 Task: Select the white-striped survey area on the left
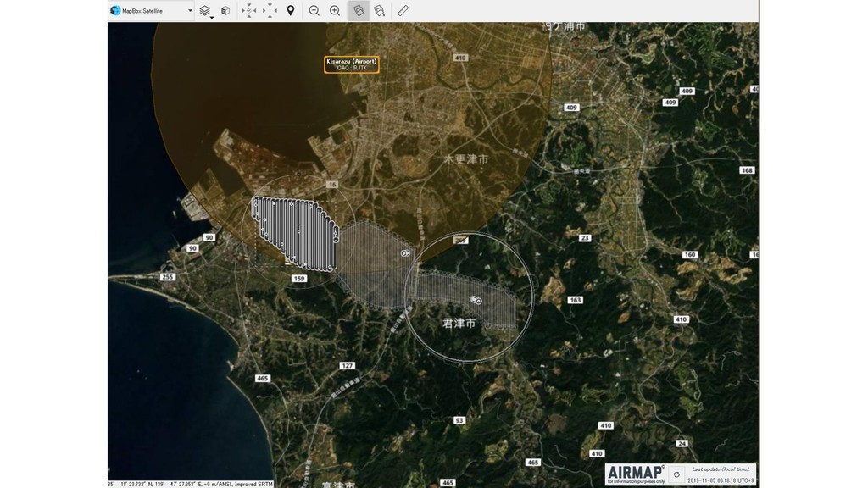point(292,233)
